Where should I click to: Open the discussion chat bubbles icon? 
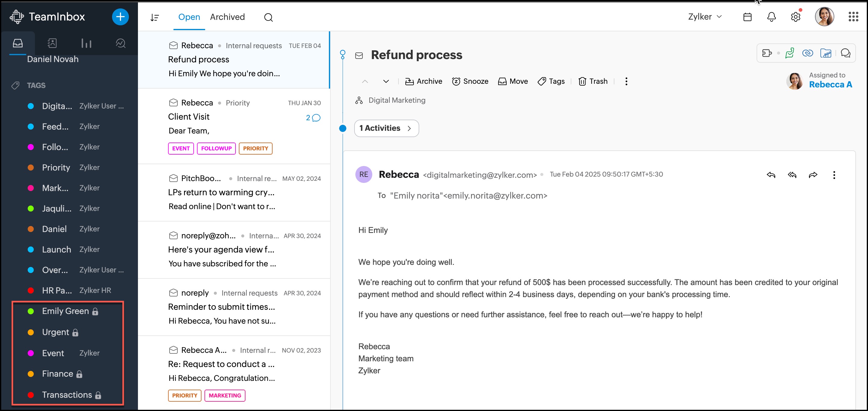coord(845,53)
